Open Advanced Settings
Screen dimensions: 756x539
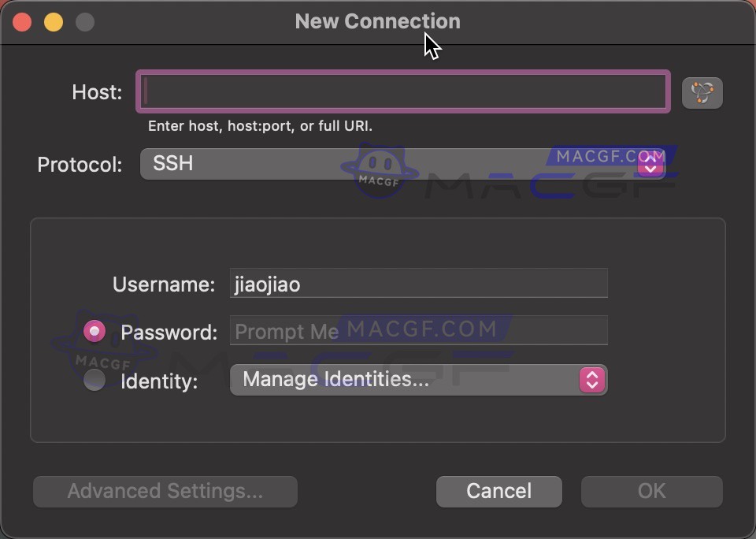coord(165,491)
